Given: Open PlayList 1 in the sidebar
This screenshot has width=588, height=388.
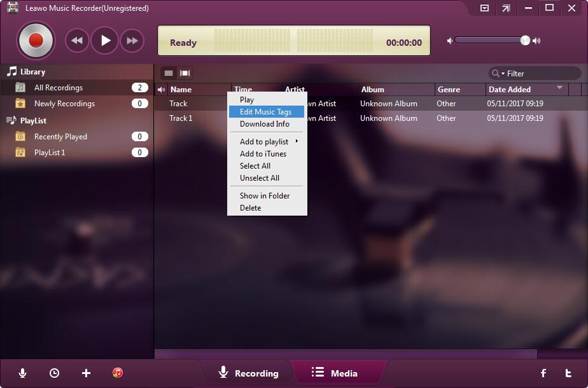Looking at the screenshot, I should [x=76, y=153].
